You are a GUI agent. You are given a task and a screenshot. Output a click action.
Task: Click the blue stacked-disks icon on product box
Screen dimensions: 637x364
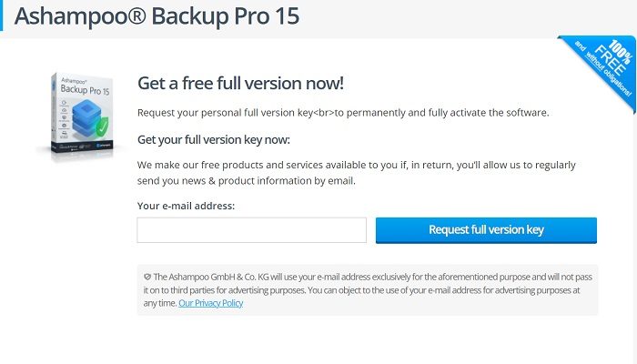click(86, 118)
